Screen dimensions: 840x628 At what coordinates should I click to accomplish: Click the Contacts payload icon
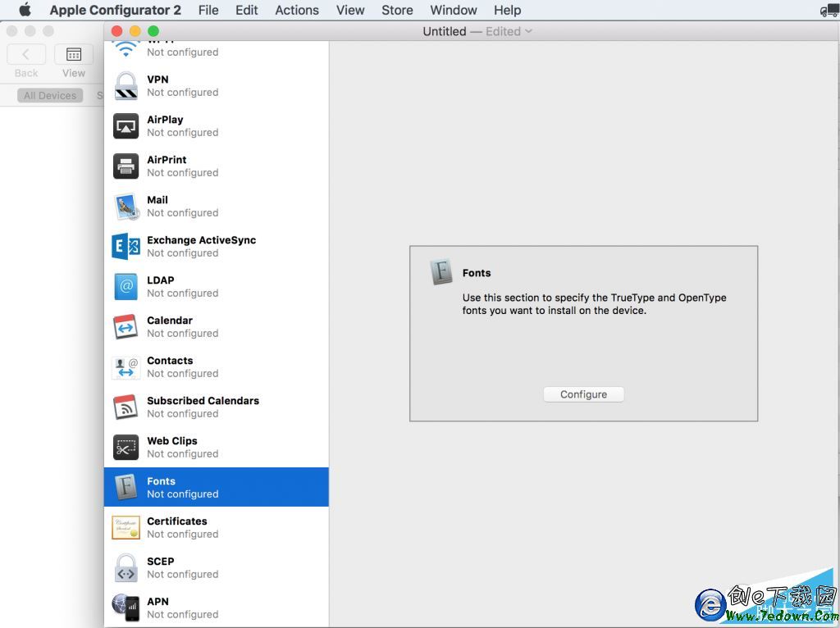pyautogui.click(x=126, y=367)
